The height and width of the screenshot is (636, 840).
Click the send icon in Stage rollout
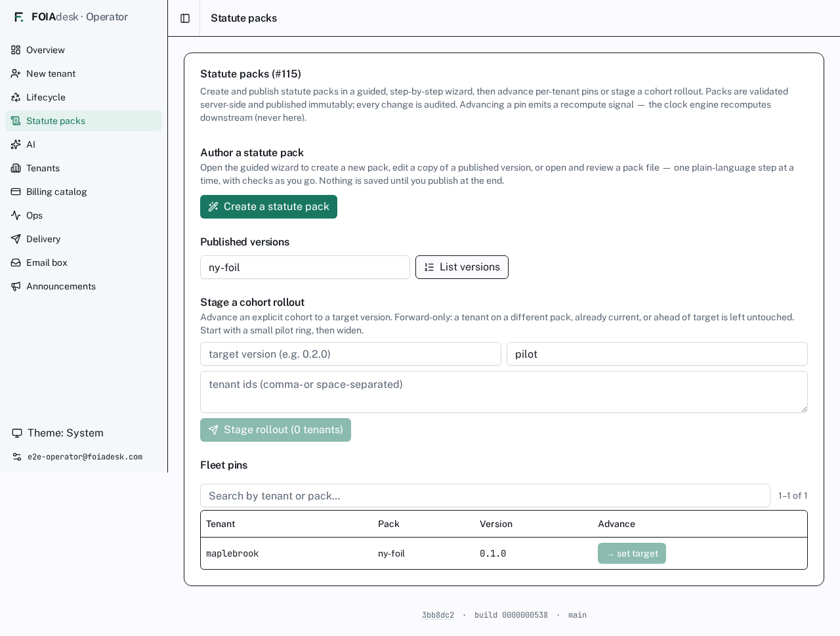(x=213, y=430)
